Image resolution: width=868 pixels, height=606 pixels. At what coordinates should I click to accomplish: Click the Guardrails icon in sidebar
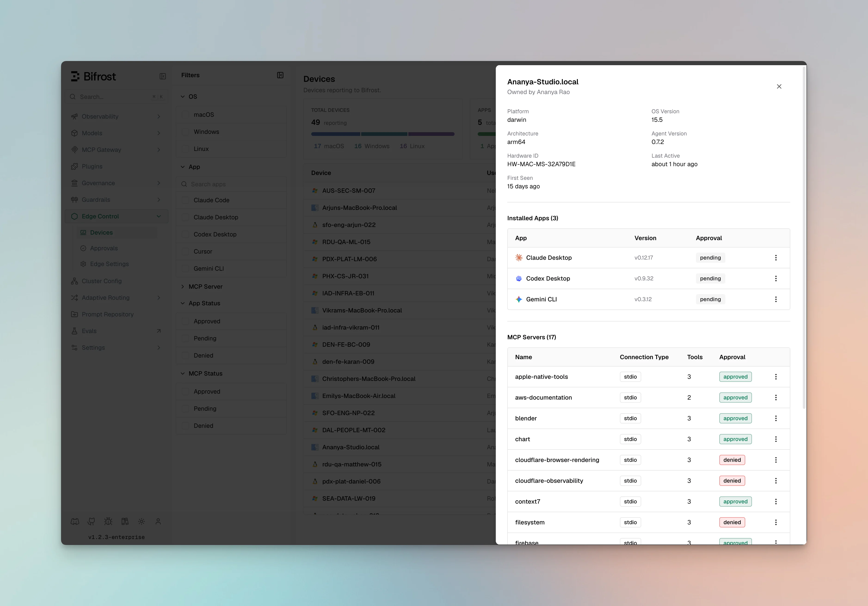(74, 199)
